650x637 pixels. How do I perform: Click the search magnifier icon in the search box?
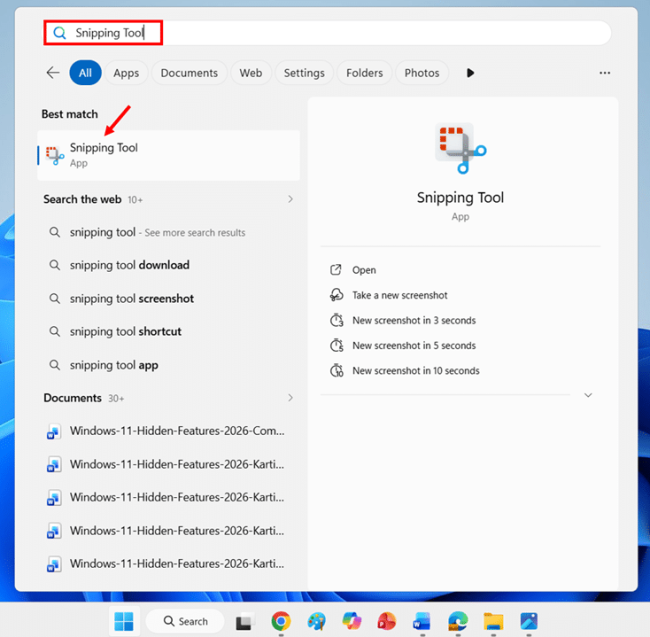point(60,33)
